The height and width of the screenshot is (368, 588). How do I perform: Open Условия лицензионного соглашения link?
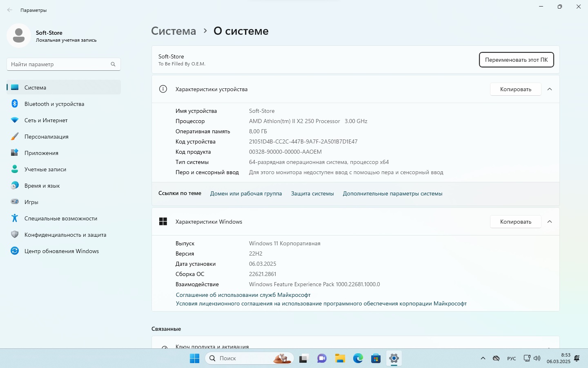coord(321,303)
